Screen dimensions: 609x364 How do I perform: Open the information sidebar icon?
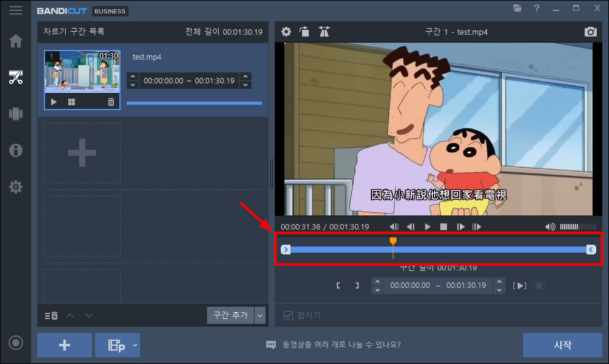tap(16, 150)
